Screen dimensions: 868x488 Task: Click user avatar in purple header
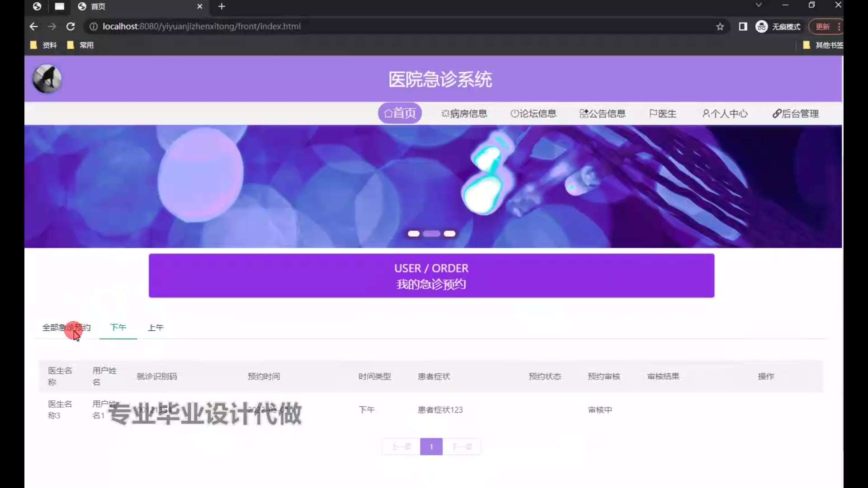point(47,79)
